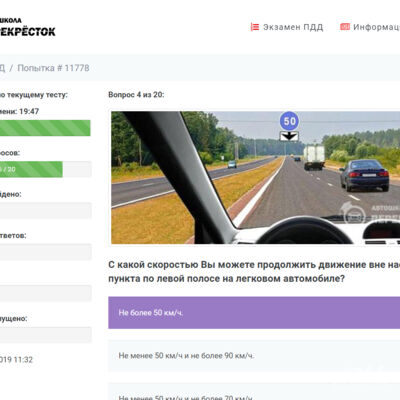Click the lane arrow plate under sign
Screen dimensions: 400x400
(x=289, y=136)
